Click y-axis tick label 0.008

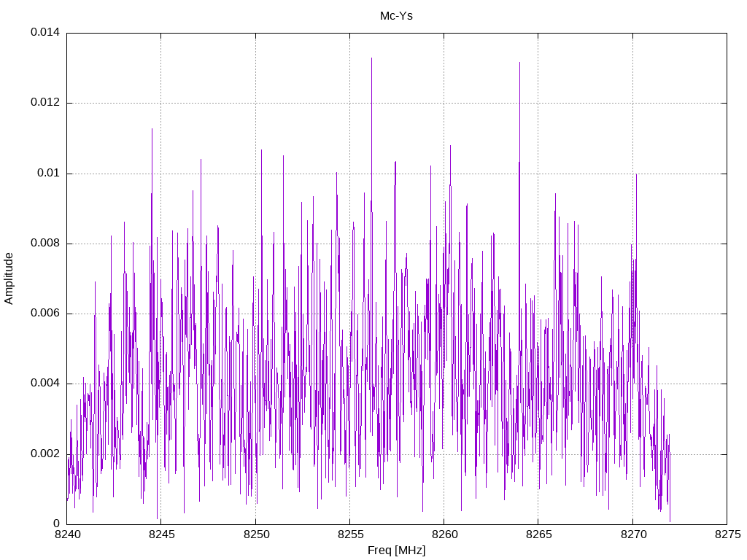[45, 244]
